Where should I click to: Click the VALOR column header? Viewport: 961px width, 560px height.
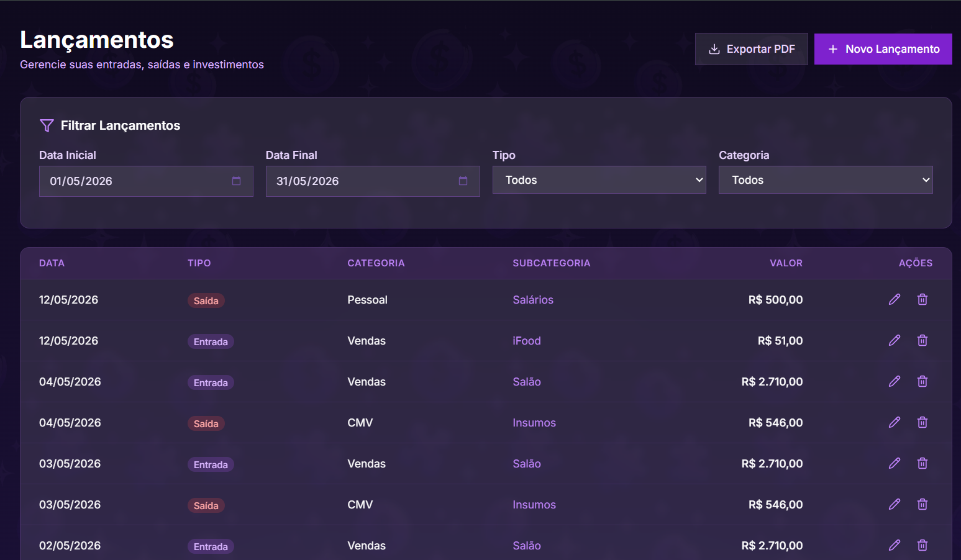click(x=786, y=263)
